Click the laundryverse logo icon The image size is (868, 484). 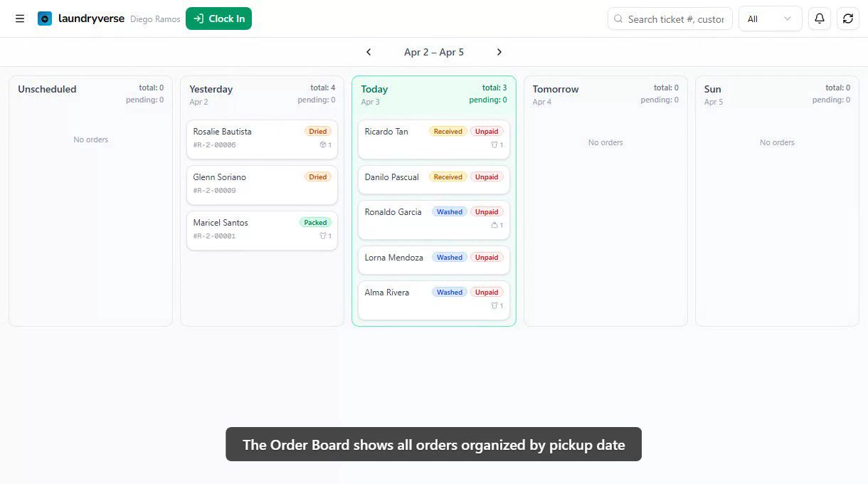pyautogui.click(x=45, y=19)
